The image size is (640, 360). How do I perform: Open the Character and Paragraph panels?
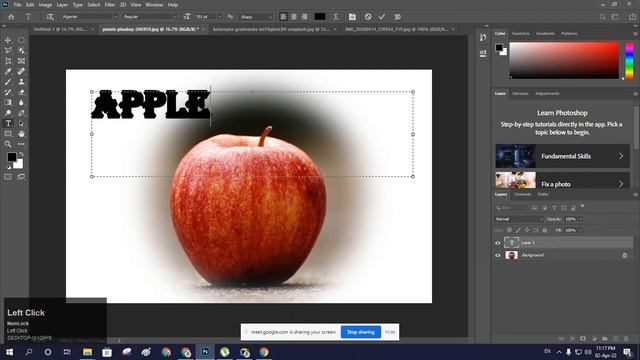click(352, 17)
